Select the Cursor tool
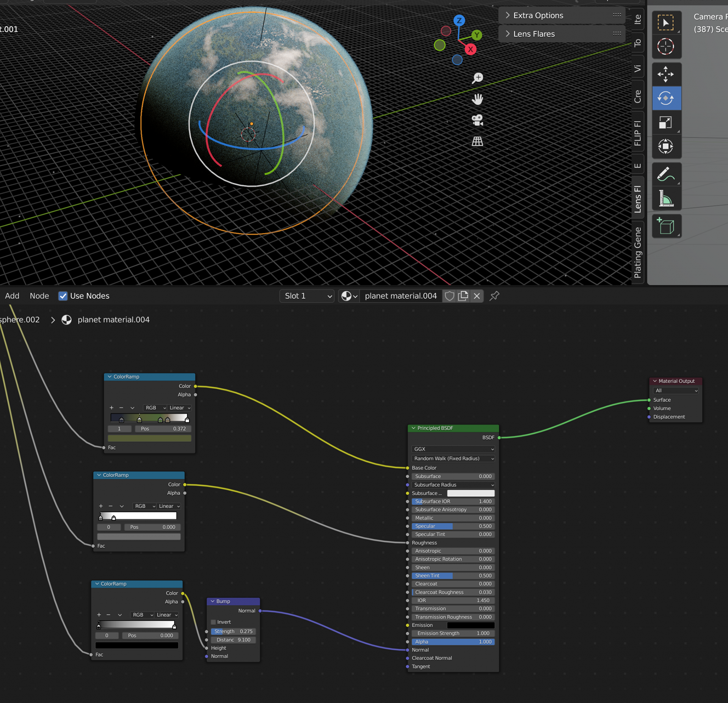728x703 pixels. pyautogui.click(x=666, y=47)
